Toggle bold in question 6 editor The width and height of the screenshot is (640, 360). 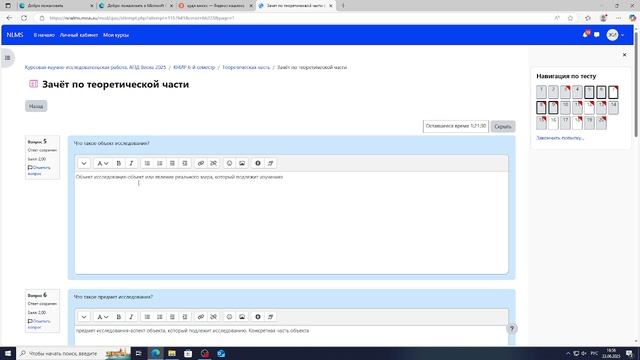[x=119, y=317]
